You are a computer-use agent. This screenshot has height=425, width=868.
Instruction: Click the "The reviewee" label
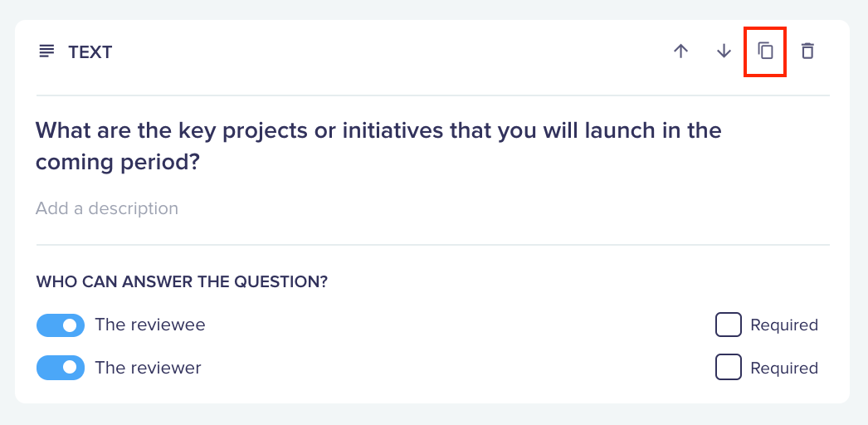(x=150, y=325)
